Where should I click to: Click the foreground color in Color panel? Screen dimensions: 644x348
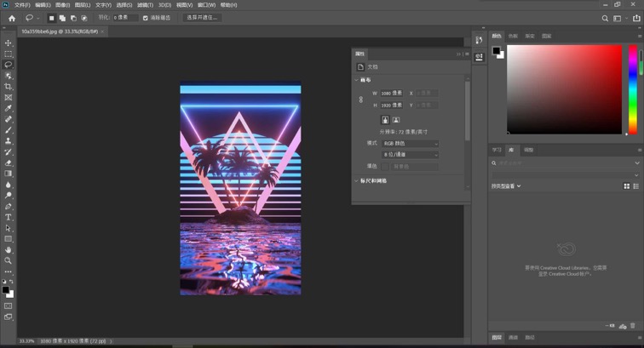[496, 50]
